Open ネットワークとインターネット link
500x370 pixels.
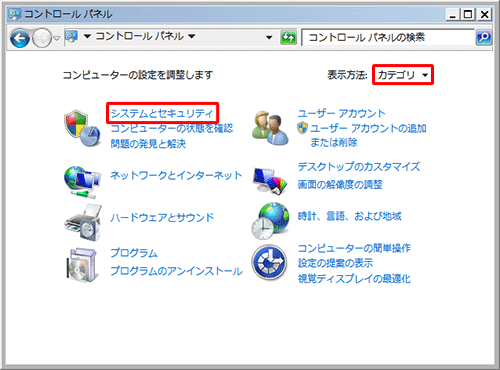[176, 175]
